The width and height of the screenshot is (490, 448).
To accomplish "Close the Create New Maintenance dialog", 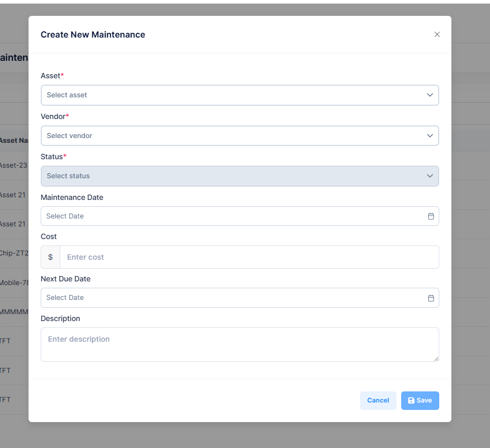I will coord(437,34).
